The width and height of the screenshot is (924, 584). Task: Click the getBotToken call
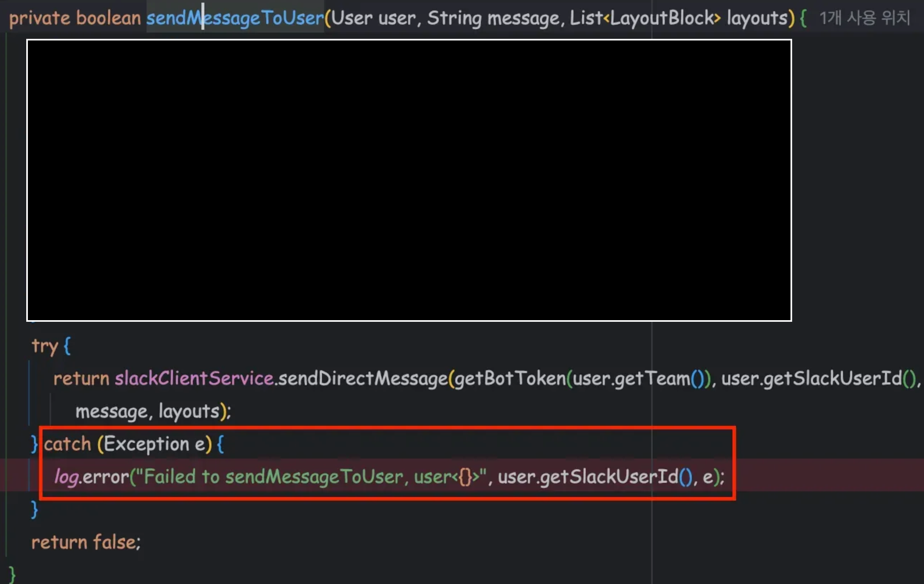point(510,379)
